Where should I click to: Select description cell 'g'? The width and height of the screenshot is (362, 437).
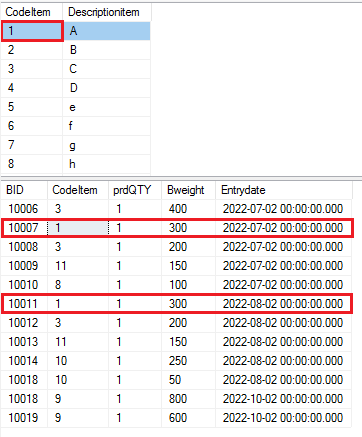[107, 145]
